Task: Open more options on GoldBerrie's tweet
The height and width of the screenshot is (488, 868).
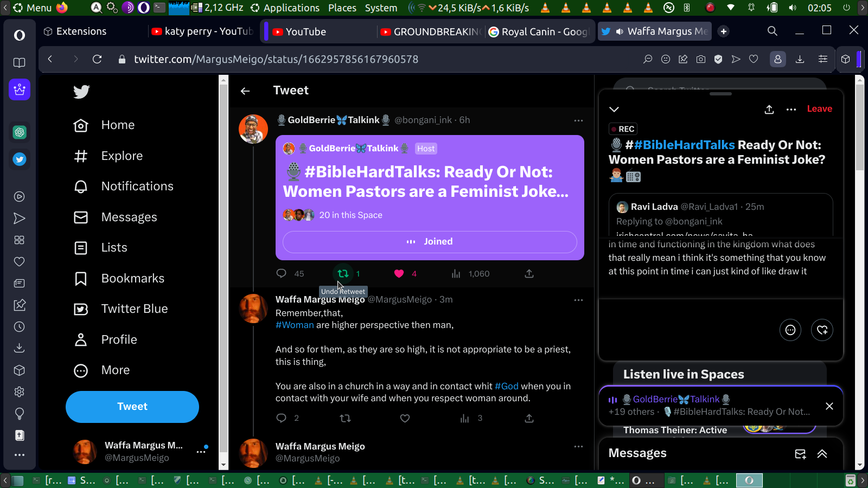Action: pyautogui.click(x=578, y=120)
